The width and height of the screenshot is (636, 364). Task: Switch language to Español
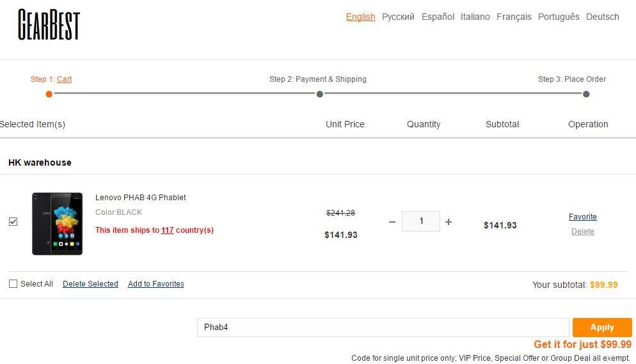tap(438, 17)
